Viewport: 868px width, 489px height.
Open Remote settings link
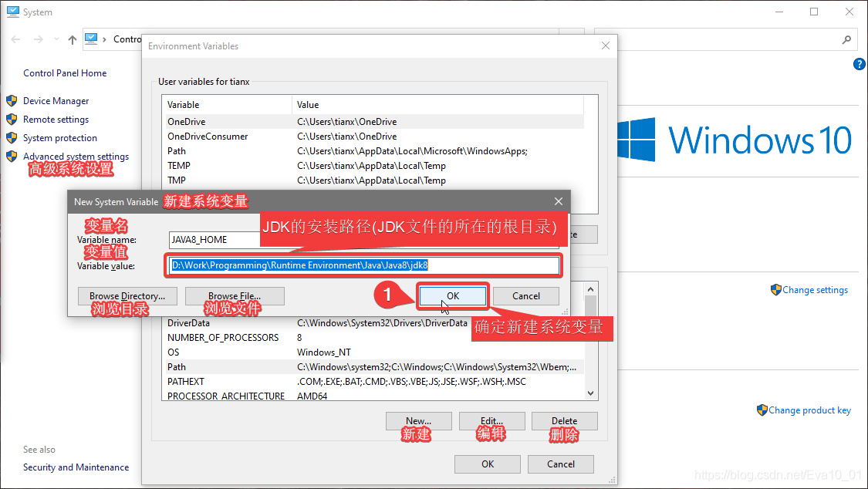click(56, 119)
